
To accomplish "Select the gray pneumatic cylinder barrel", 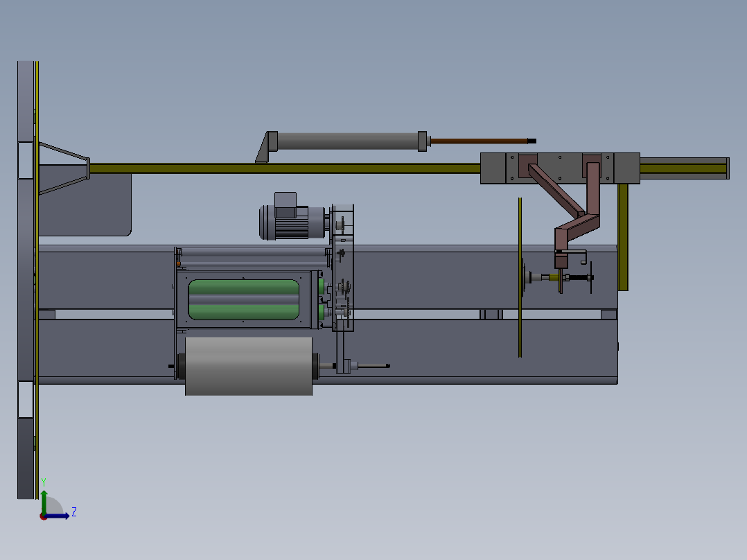I will 348,141.
